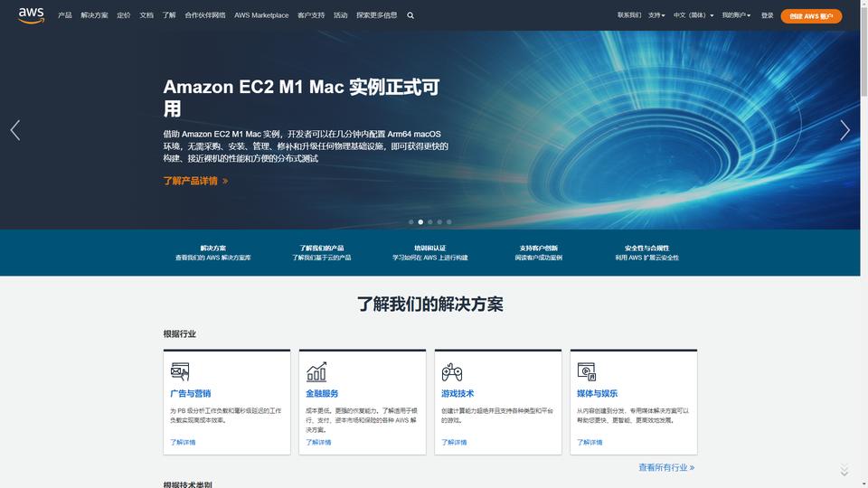Screen dimensions: 868x488
Task: Select the first carousel dot
Action: (410, 222)
